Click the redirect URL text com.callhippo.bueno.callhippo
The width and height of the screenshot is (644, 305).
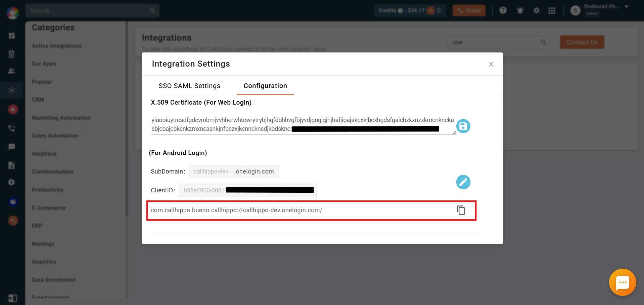[236, 210]
